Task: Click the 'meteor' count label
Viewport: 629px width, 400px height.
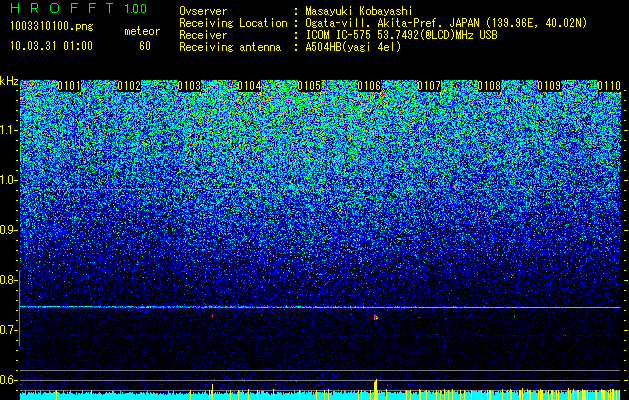Action: [142, 31]
